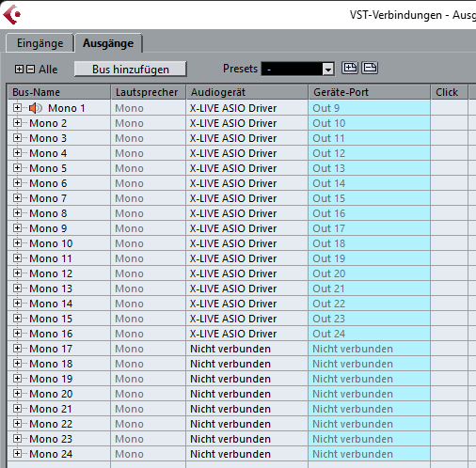The image size is (476, 468).
Task: Click Mono 24's Nicht verbunden port cell
Action: click(369, 454)
